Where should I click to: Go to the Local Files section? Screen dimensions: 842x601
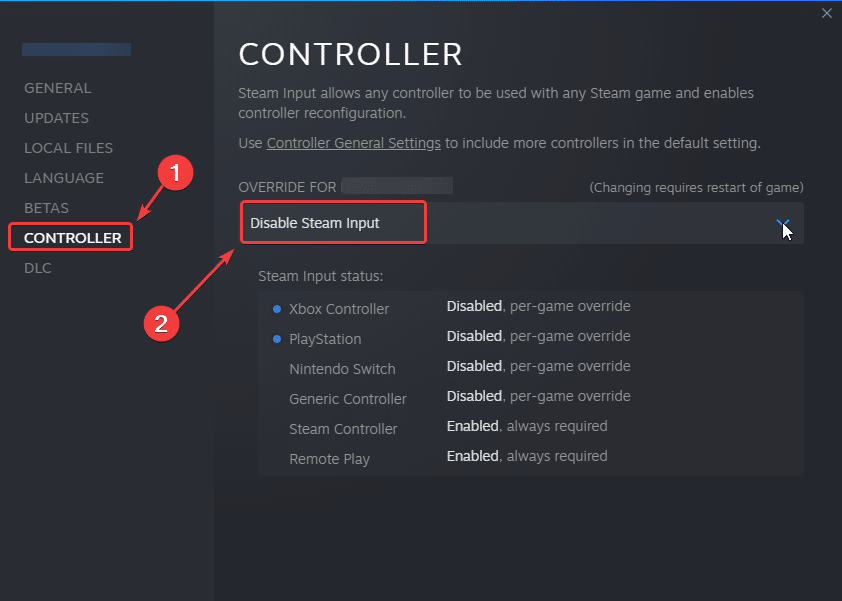coord(68,148)
